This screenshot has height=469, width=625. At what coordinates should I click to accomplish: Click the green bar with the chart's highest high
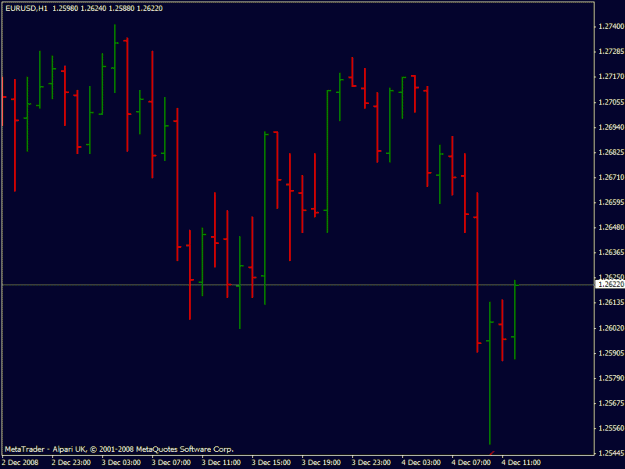click(115, 59)
